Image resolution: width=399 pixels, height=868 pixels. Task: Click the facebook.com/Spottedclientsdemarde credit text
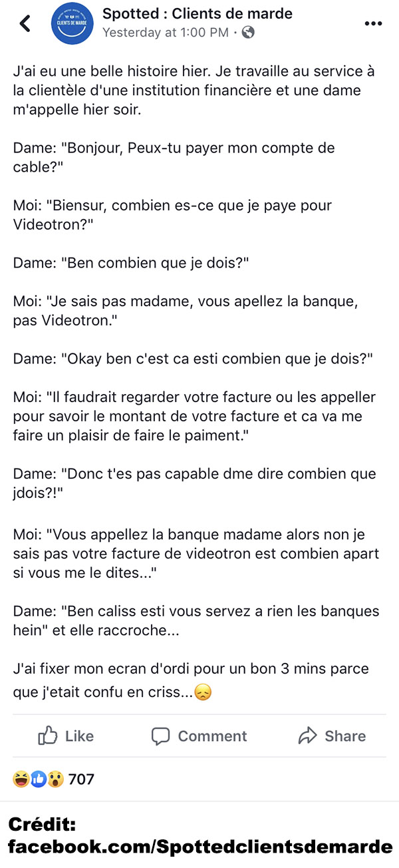[200, 847]
